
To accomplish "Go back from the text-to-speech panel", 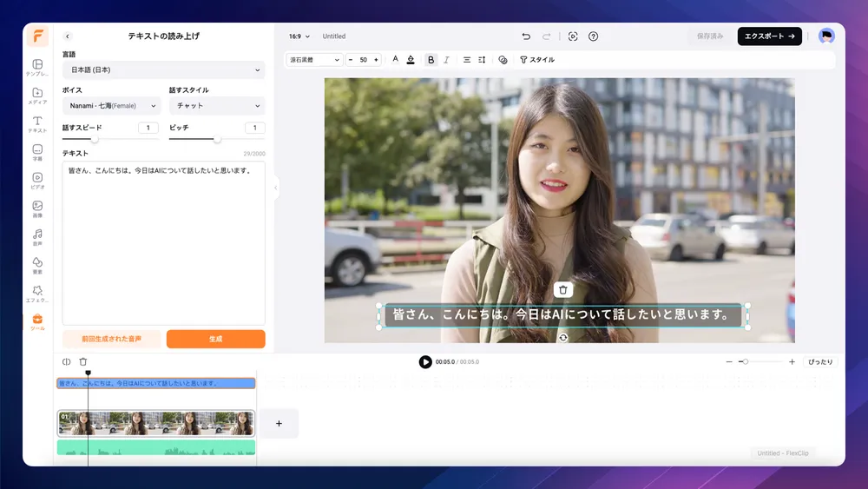I will pos(68,36).
